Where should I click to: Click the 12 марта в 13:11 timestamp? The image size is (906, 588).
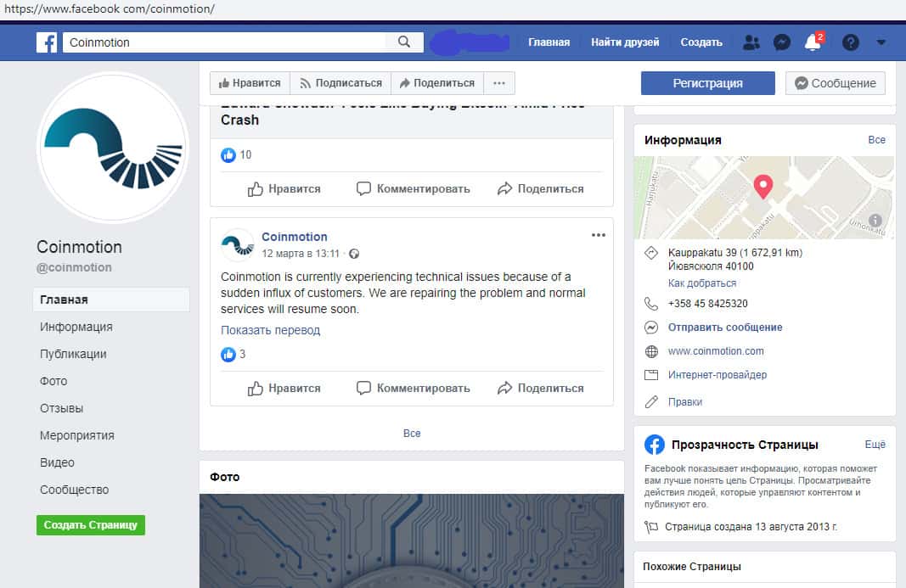(x=301, y=254)
